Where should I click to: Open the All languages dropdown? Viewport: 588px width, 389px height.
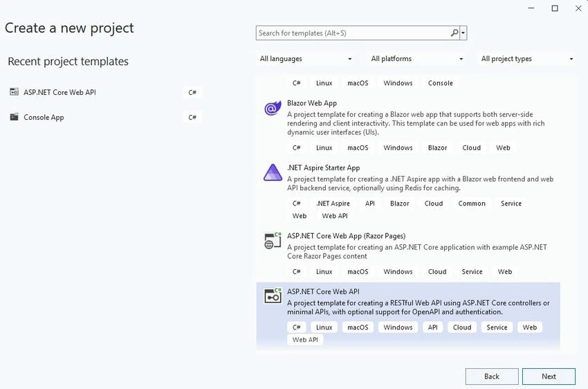pos(306,59)
